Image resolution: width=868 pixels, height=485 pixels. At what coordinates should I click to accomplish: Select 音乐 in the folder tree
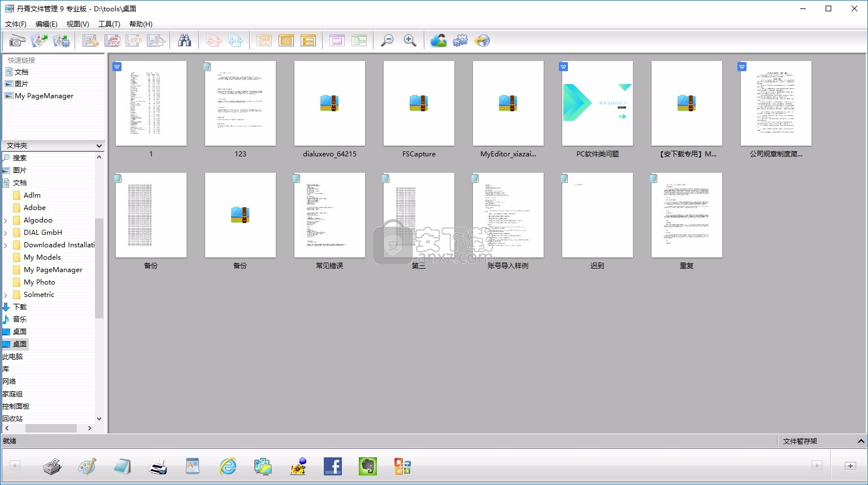click(20, 320)
